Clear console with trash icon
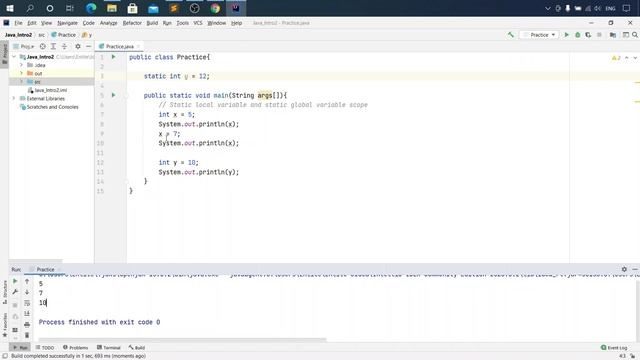Image resolution: width=640 pixels, height=360 pixels. [x=27, y=335]
